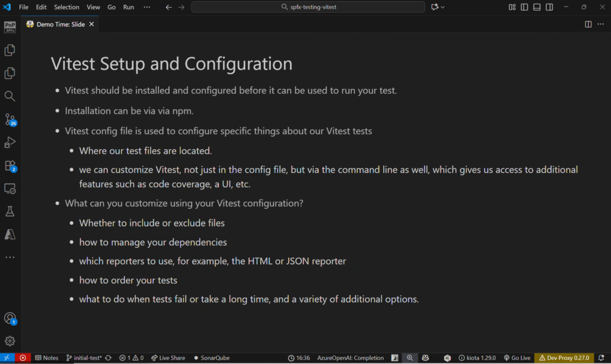This screenshot has width=611, height=364.
Task: Select the Demo Time: Slide tab
Action: click(60, 24)
